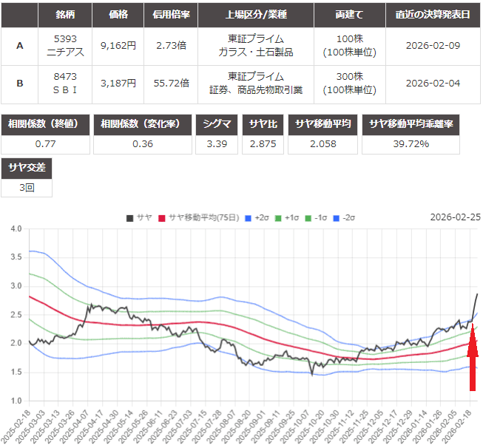Hide the -2σ band in the legend
Image resolution: width=483 pixels, height=448 pixels.
tap(347, 217)
